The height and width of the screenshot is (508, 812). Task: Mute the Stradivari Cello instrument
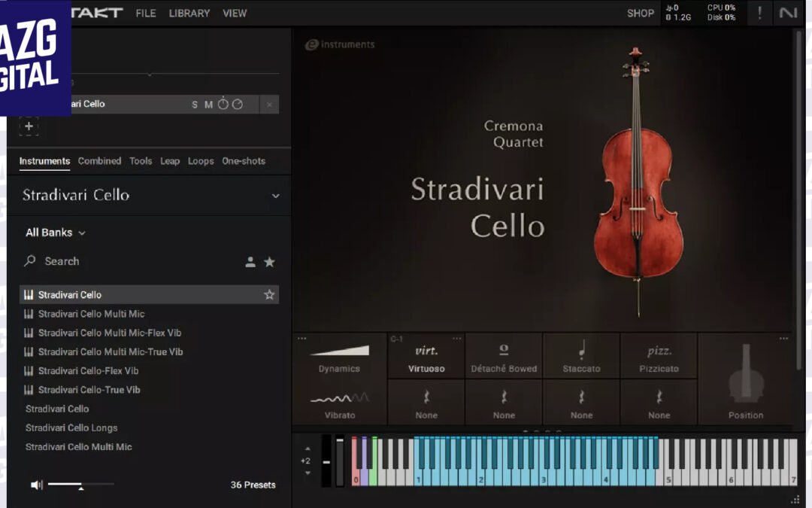(x=208, y=104)
